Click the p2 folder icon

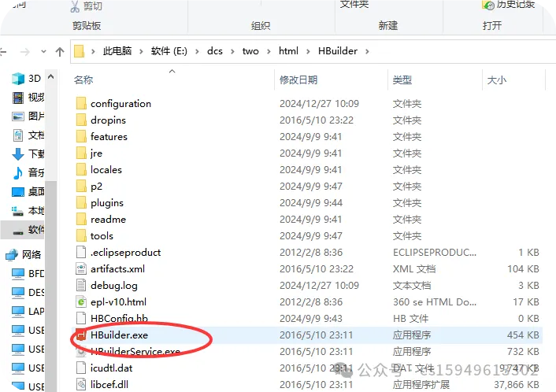pyautogui.click(x=81, y=186)
